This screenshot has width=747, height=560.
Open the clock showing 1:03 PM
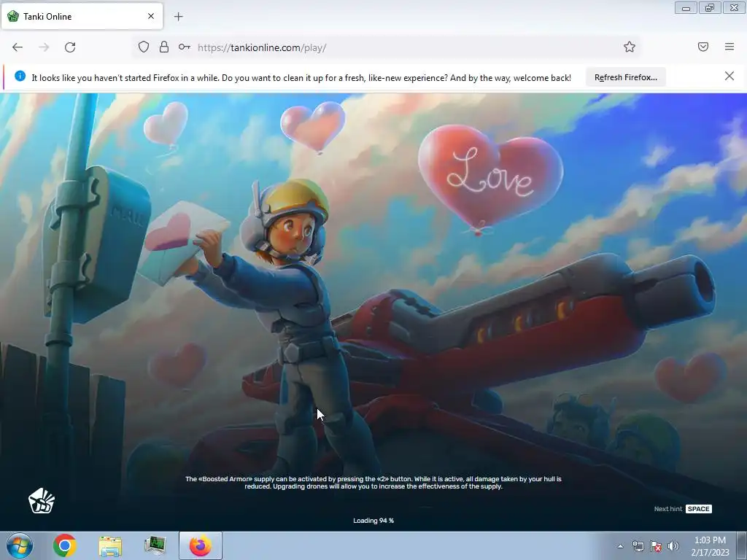(710, 546)
